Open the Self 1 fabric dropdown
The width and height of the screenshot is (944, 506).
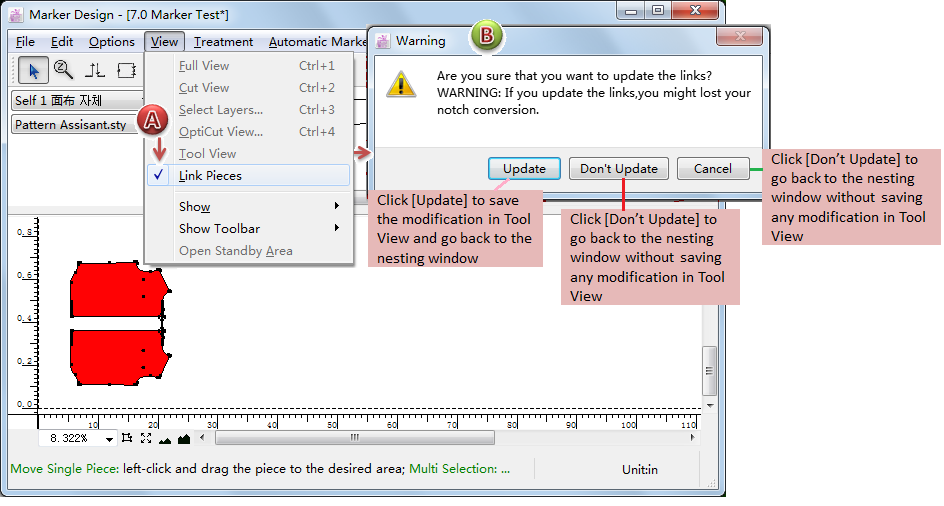click(x=75, y=101)
